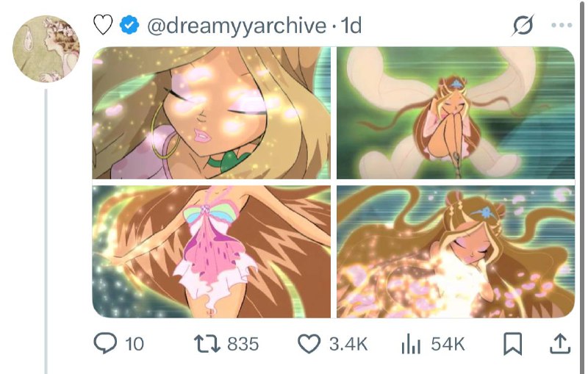Click the 3.4K likes count
The height and width of the screenshot is (374, 588).
click(x=348, y=344)
